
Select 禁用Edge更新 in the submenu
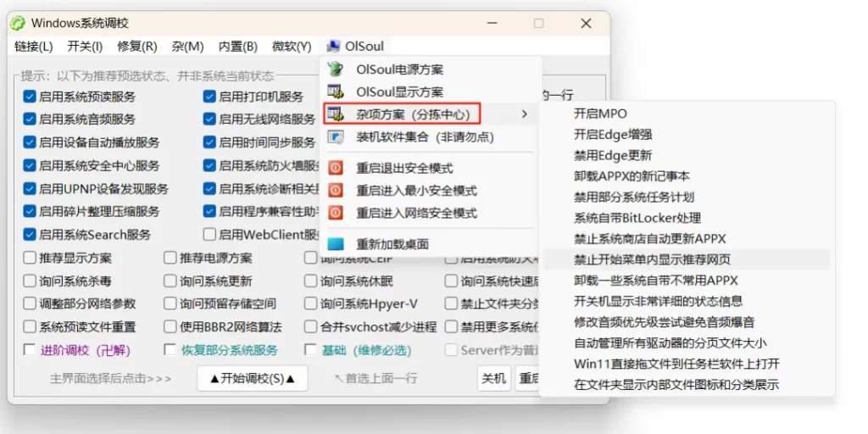[x=613, y=155]
